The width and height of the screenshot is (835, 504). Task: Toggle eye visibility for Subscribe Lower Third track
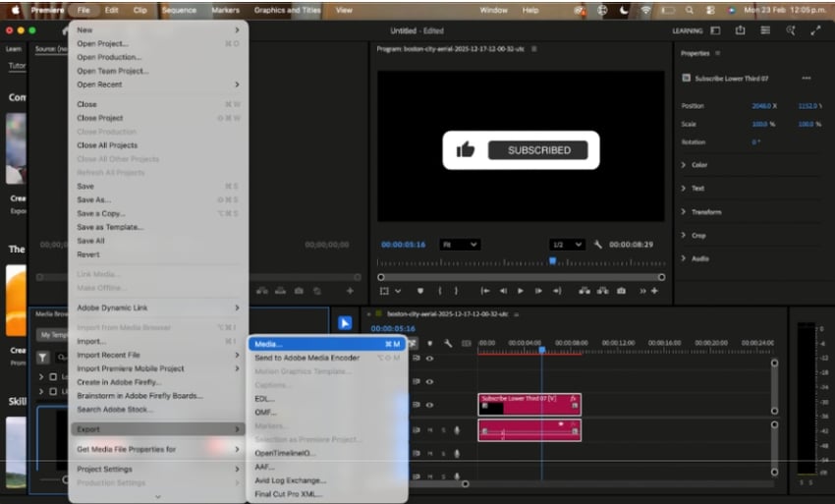click(429, 404)
